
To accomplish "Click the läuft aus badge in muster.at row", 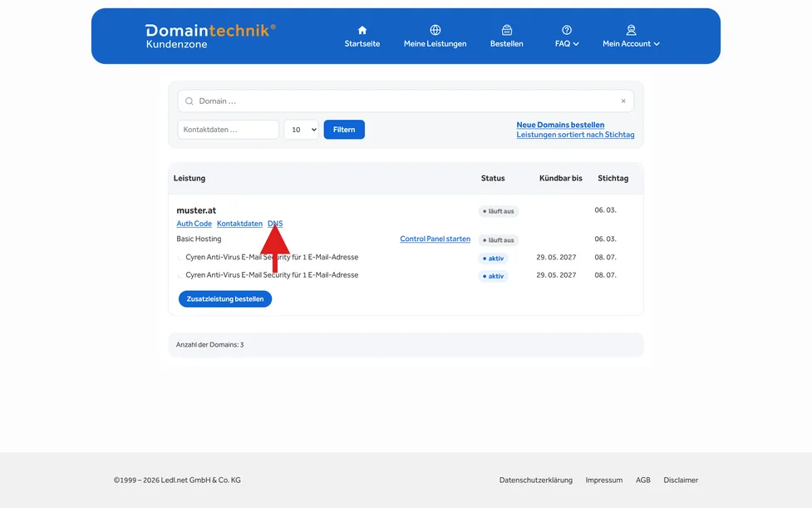I will pyautogui.click(x=498, y=211).
